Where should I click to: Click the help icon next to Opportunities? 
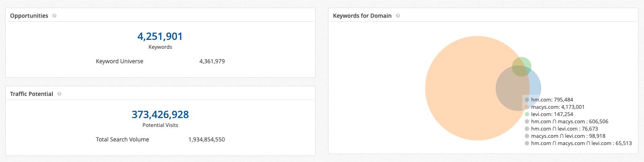[x=54, y=16]
